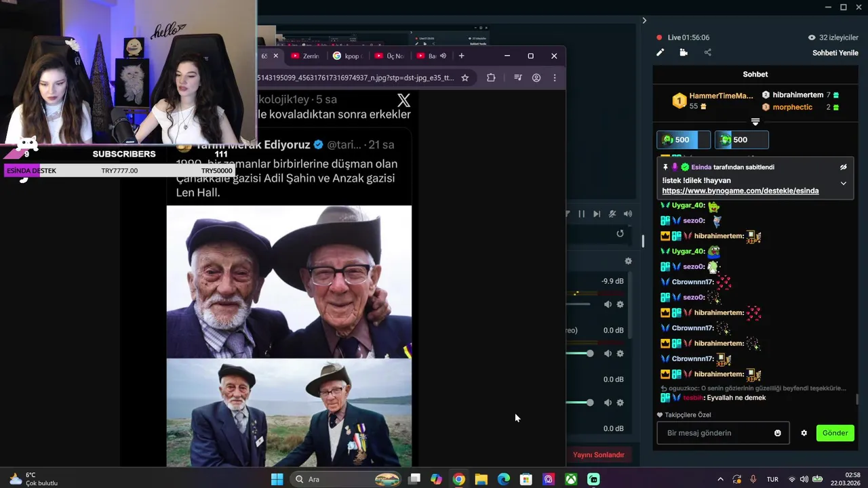The image size is (868, 488).
Task: Open chat settings gear next to Gönder
Action: [804, 433]
